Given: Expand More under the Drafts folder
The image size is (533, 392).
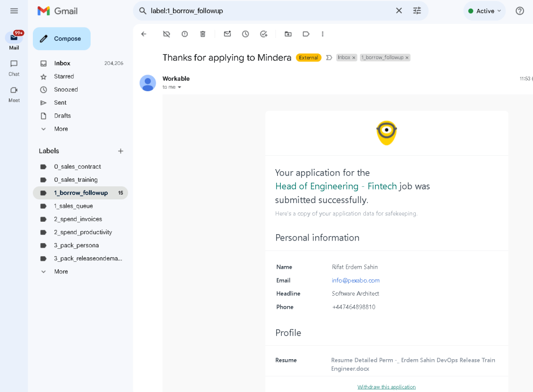Looking at the screenshot, I should click(x=80, y=129).
